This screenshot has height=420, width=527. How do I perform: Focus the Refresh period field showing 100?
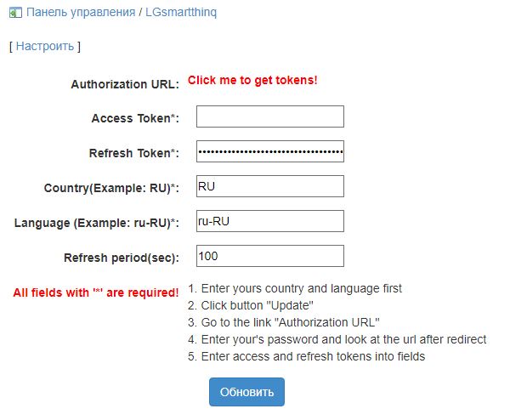point(269,256)
